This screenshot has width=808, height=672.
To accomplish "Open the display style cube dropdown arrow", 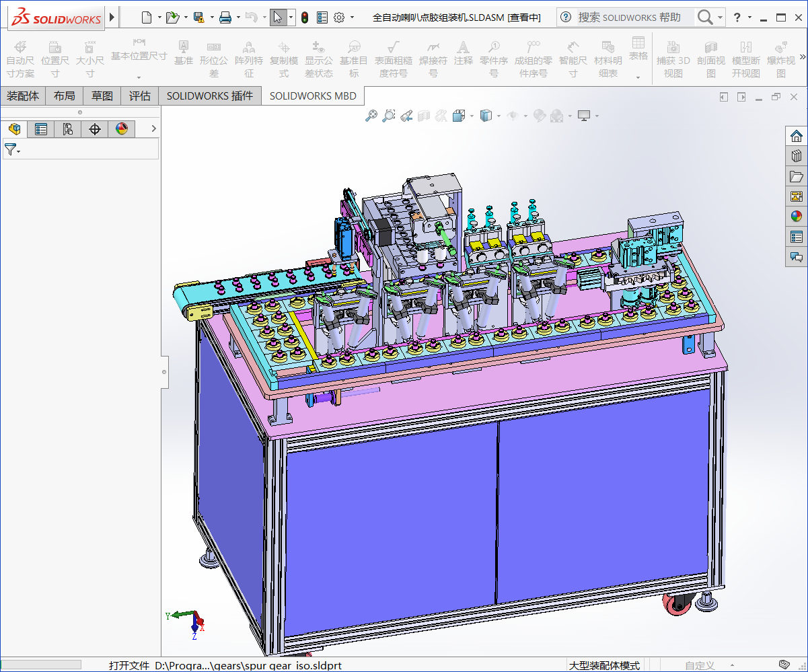I will pyautogui.click(x=499, y=116).
